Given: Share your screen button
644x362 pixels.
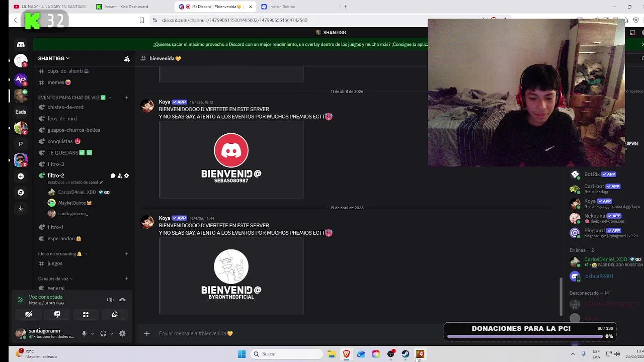Looking at the screenshot, I should [57, 314].
